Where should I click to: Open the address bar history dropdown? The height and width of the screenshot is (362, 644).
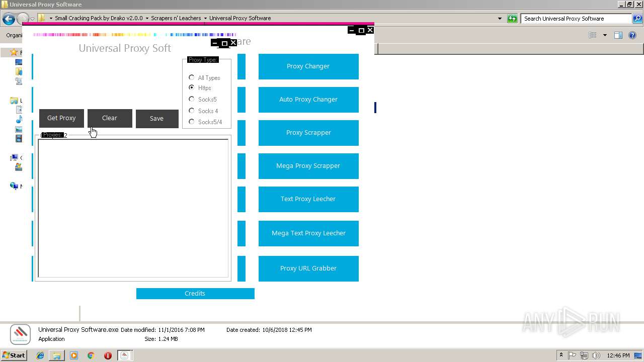pyautogui.click(x=500, y=19)
